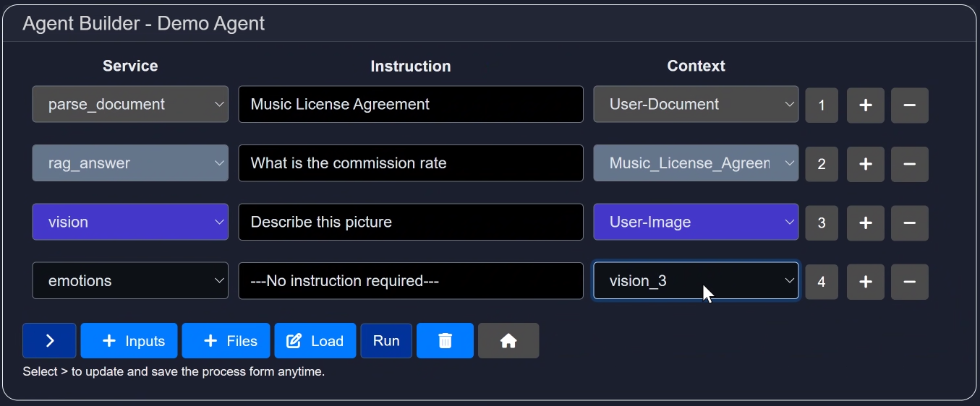Go home via the house icon
The width and height of the screenshot is (980, 406).
508,341
